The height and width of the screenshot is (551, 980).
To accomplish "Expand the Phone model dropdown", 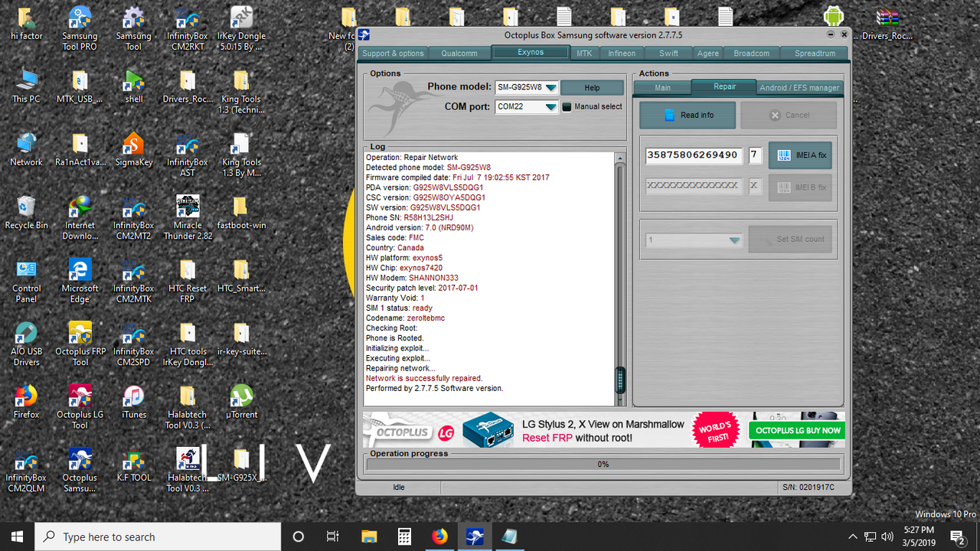I will (x=549, y=87).
